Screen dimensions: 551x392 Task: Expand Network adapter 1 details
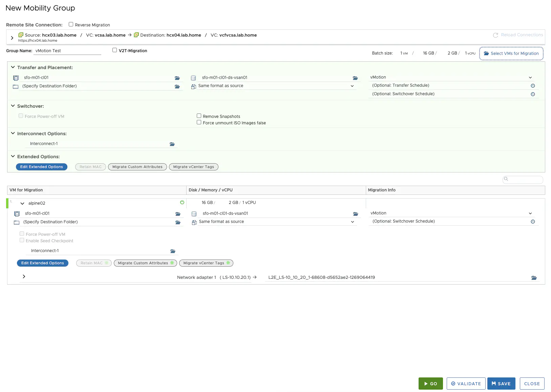click(x=24, y=276)
